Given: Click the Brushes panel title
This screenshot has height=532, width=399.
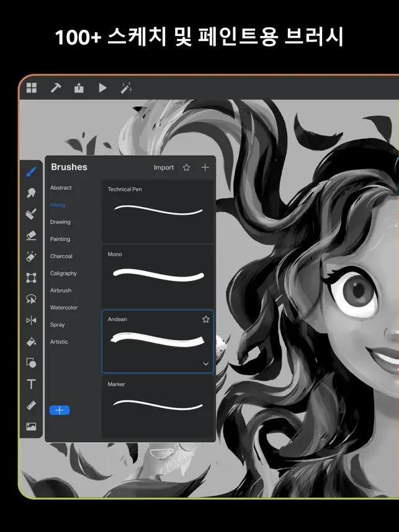Looking at the screenshot, I should coord(69,167).
